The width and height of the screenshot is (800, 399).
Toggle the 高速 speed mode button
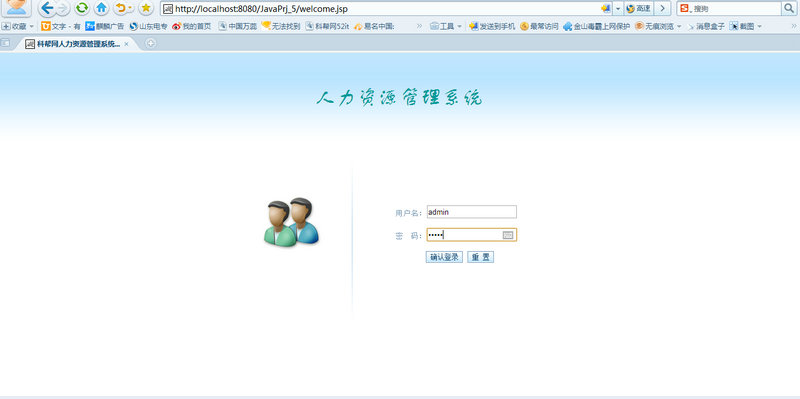pos(638,9)
